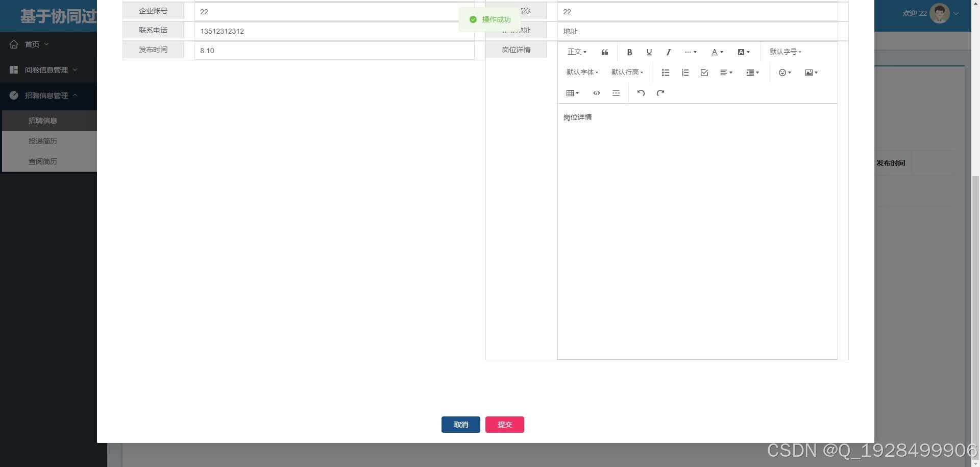Insert a todo checklist item
980x467 pixels.
pos(704,73)
